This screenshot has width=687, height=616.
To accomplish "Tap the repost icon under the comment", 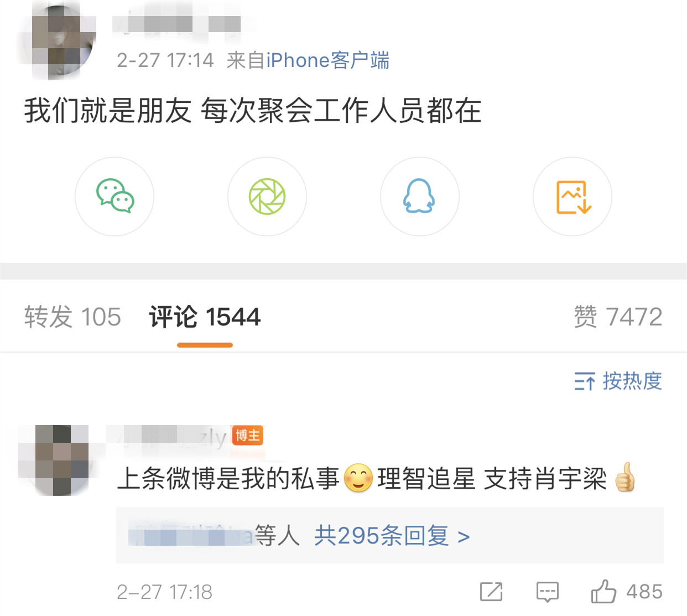I will tap(491, 592).
